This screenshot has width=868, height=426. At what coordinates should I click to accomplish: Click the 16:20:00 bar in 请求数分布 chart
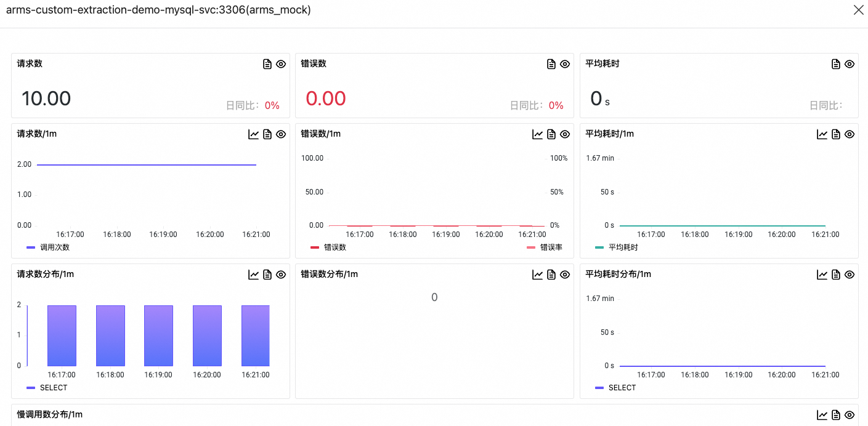207,336
